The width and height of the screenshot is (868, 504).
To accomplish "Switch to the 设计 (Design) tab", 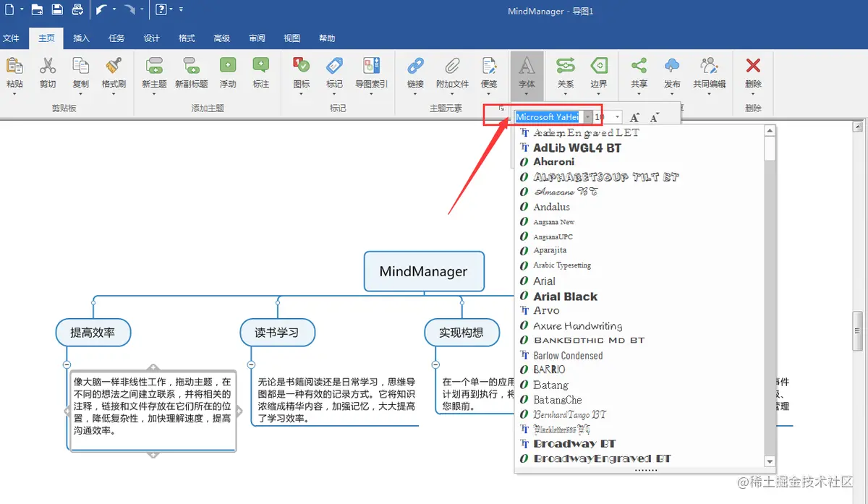I will (152, 38).
